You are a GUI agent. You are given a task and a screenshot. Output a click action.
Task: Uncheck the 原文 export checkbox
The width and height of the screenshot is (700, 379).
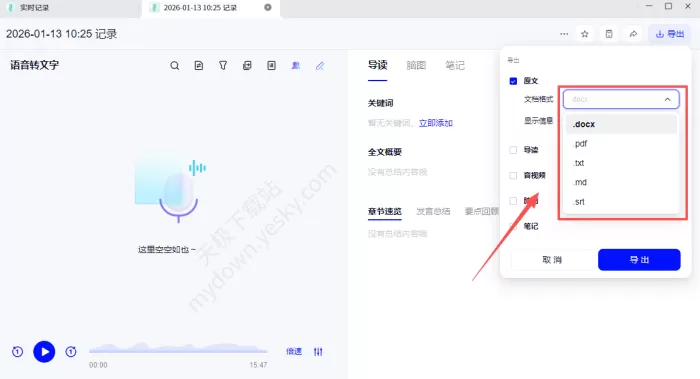513,81
